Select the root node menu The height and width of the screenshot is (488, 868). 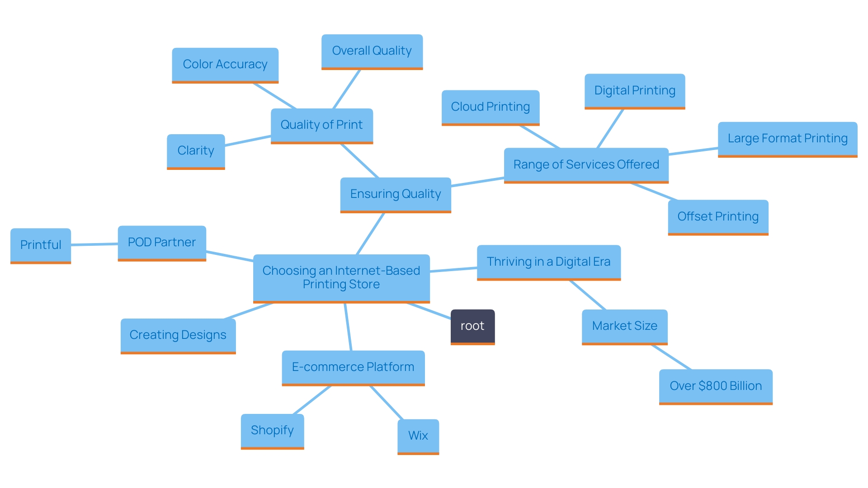tap(471, 325)
